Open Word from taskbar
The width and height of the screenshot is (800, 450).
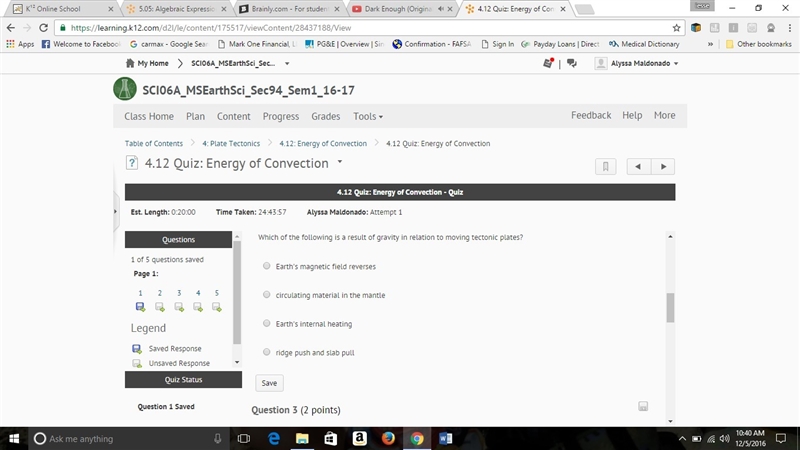pyautogui.click(x=445, y=438)
